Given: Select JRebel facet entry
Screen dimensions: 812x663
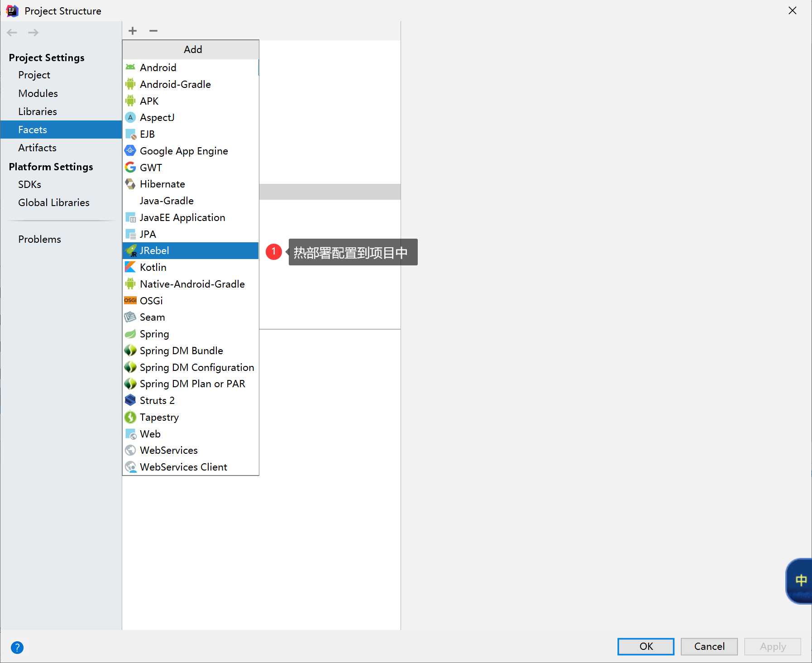Looking at the screenshot, I should [191, 251].
